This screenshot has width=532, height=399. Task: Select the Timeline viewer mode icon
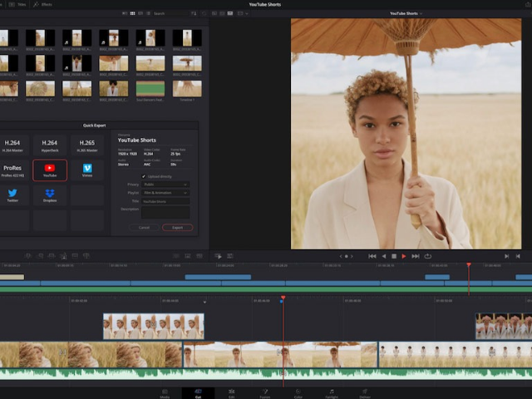[x=230, y=13]
